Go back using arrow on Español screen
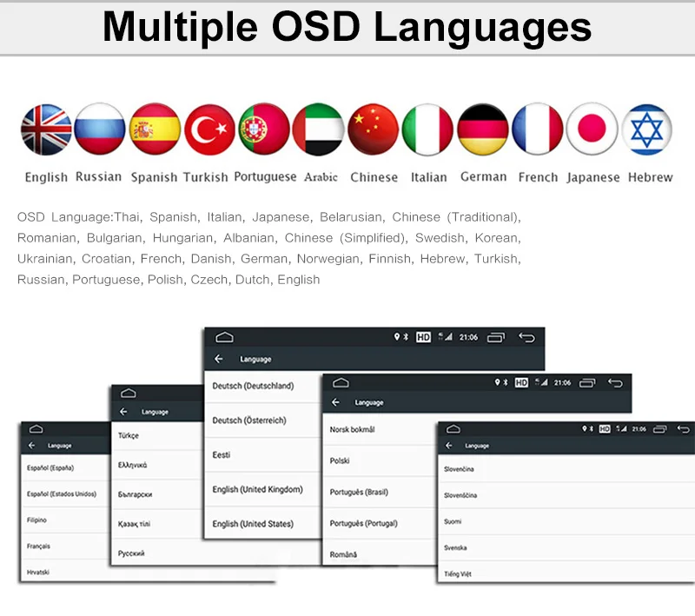Viewport: 695px width, 616px height. pos(31,446)
